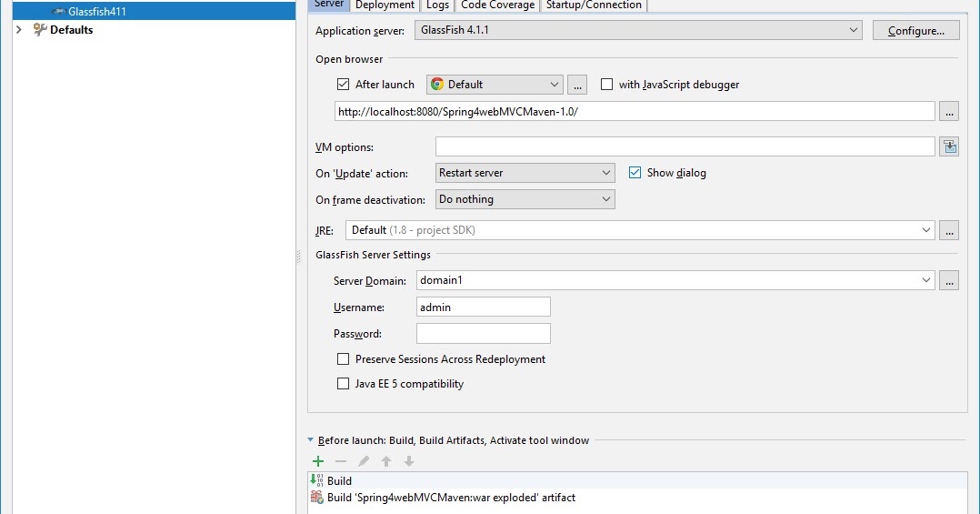Click the Configure... button

pyautogui.click(x=915, y=30)
